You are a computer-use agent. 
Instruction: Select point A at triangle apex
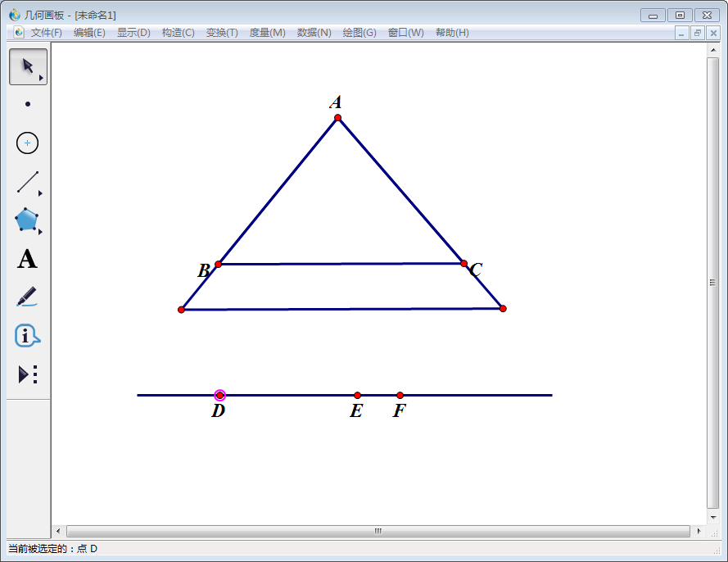(338, 117)
